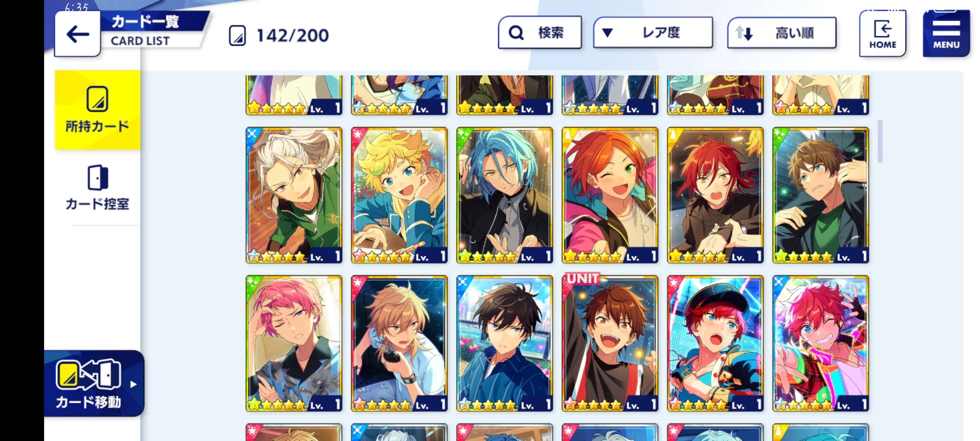This screenshot has width=980, height=441.
Task: Switch to the カード控室 tab
Action: pos(98,188)
